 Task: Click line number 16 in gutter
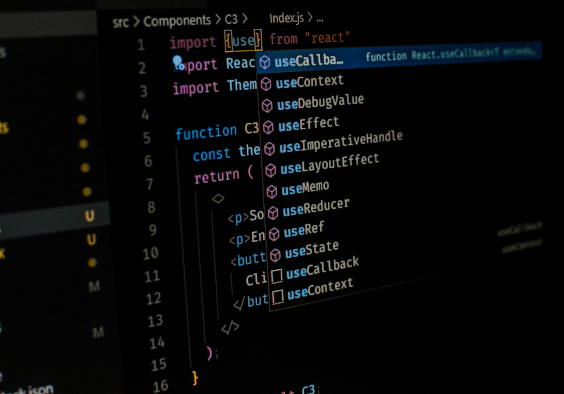pos(160,386)
